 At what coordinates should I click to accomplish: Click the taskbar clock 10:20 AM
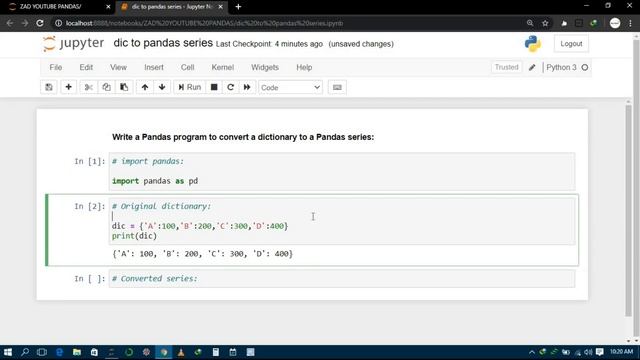point(622,351)
